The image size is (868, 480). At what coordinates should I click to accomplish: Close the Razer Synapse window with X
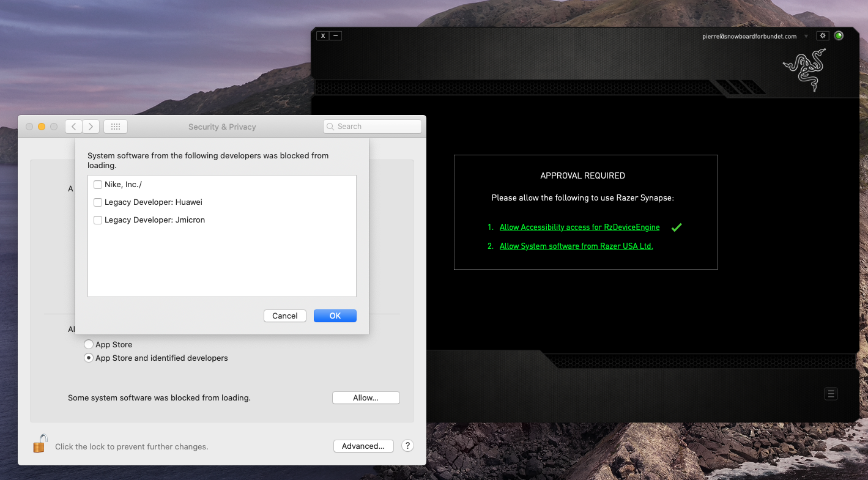(x=323, y=35)
